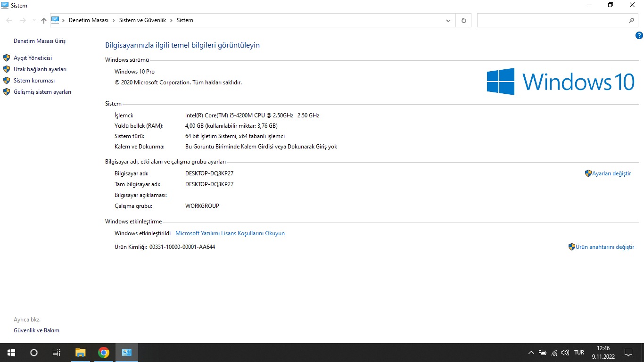Image resolution: width=644 pixels, height=362 pixels.
Task: Open Gelişmiş sistem ayarları
Action: (42, 92)
